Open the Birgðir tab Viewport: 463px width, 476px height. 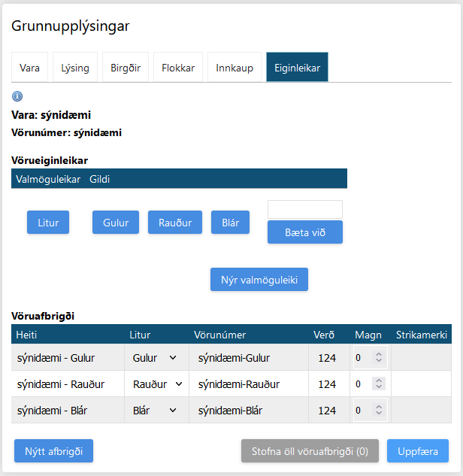pyautogui.click(x=126, y=68)
